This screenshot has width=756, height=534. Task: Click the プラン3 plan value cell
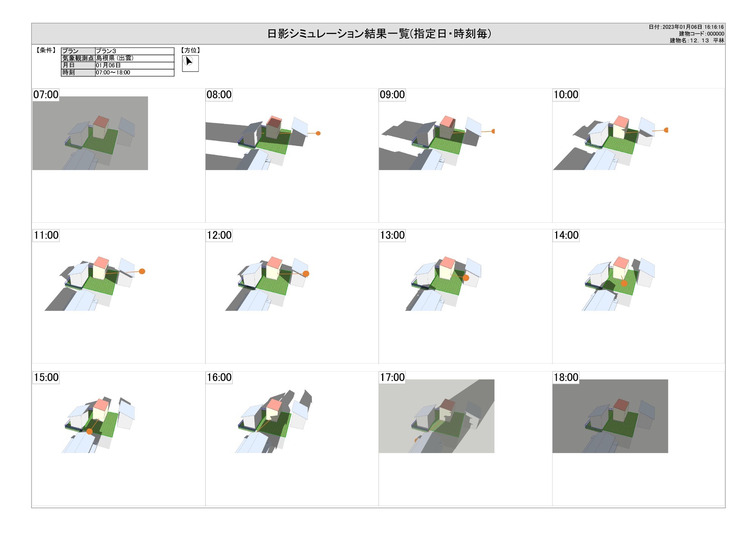(135, 51)
